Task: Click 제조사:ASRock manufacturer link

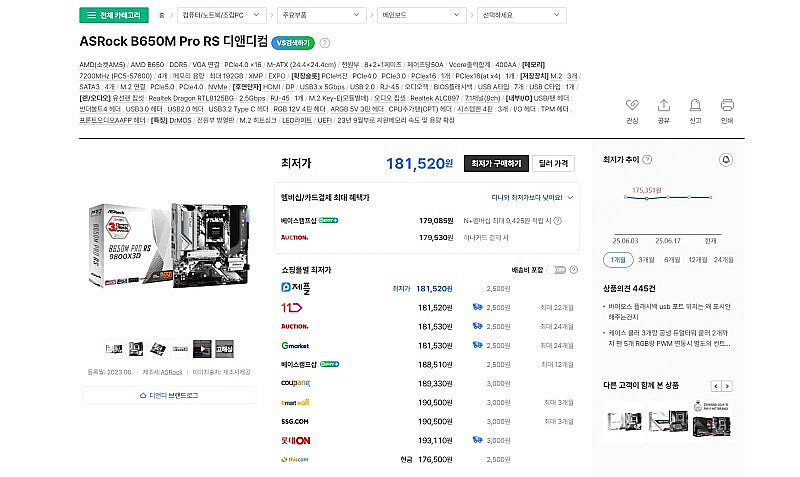Action: coord(162,372)
